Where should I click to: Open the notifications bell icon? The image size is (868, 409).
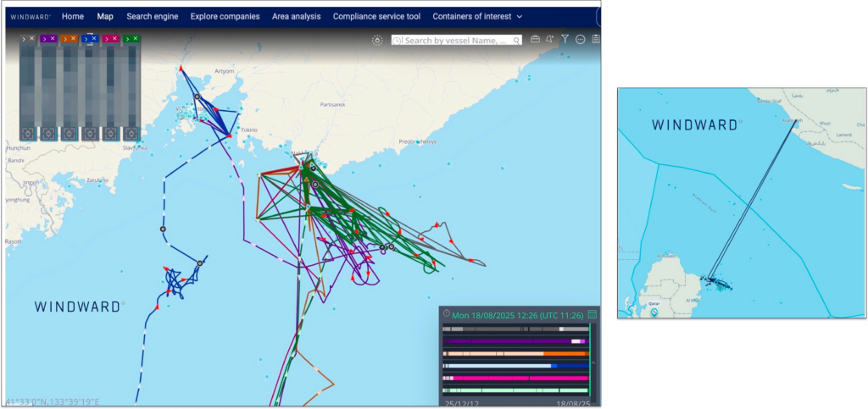[549, 40]
